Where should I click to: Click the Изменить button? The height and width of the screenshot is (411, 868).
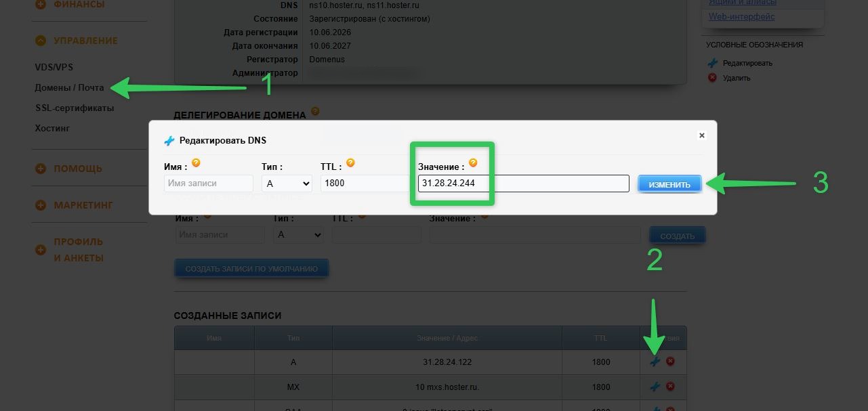(x=669, y=184)
